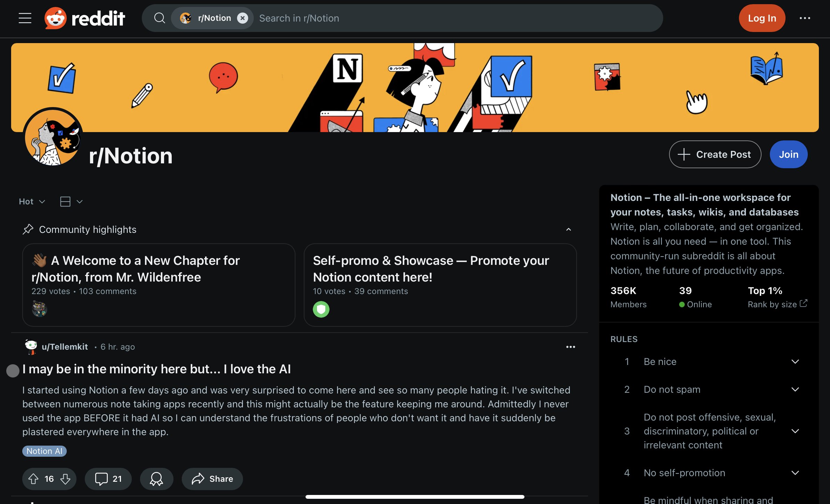Join the r/Notion community
The image size is (830, 504).
pyautogui.click(x=788, y=154)
